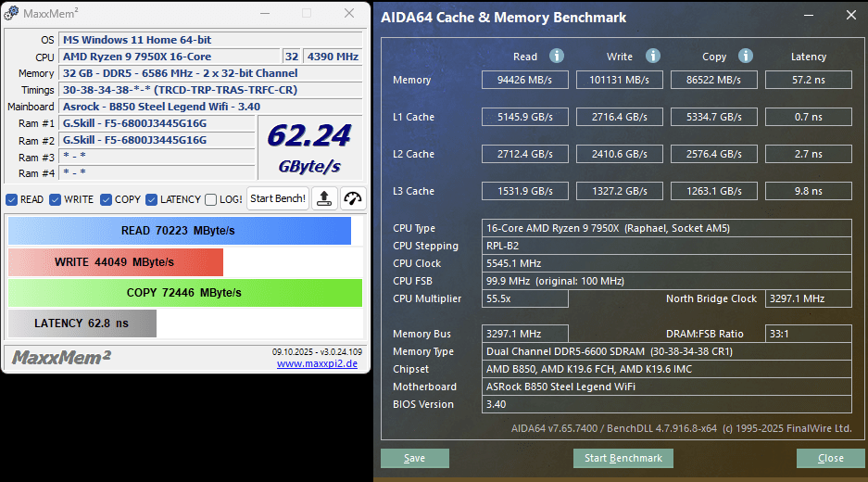Click Memory Copy value 86522 MB/s
This screenshot has width=868, height=482.
pyautogui.click(x=714, y=80)
